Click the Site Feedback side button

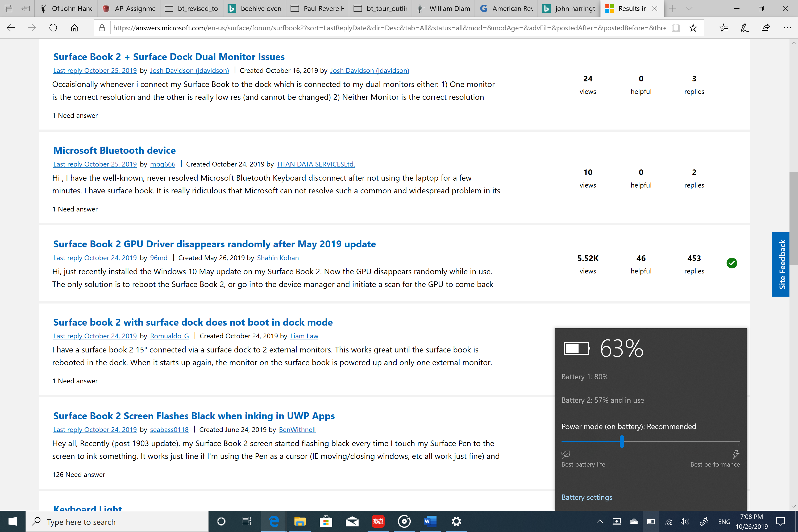[780, 264]
